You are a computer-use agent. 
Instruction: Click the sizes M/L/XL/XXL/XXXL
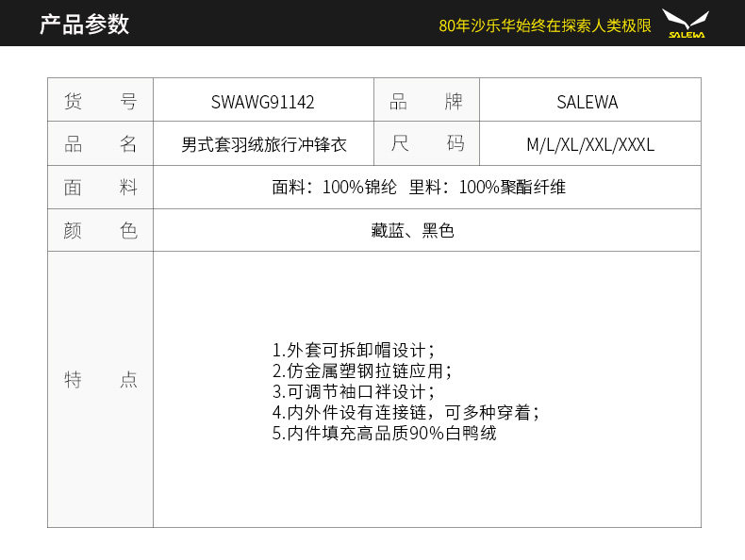point(590,144)
